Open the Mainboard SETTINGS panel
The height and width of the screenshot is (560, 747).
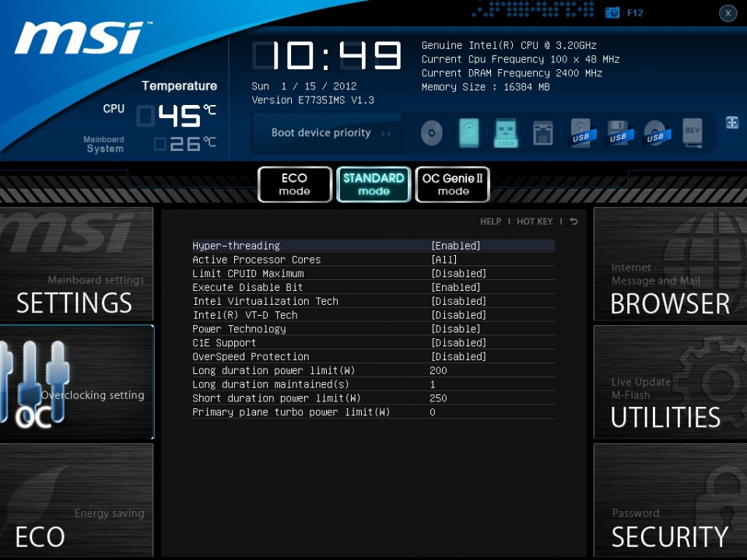pos(76,264)
